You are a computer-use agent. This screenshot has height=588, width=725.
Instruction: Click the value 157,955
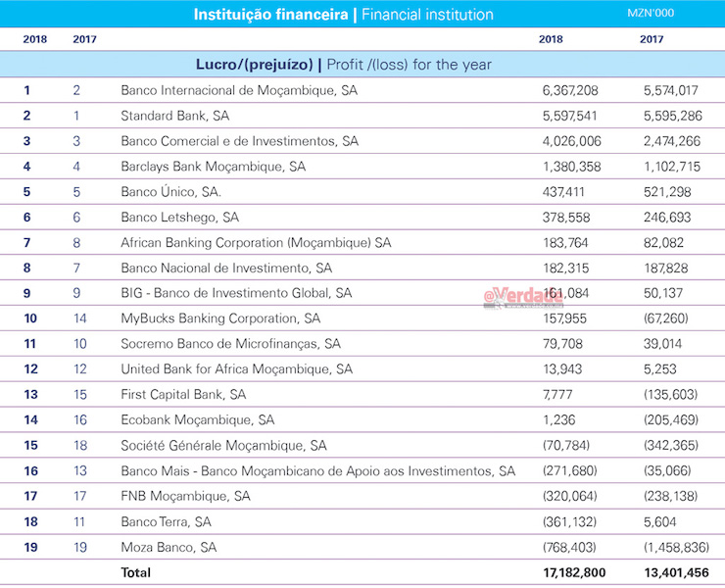click(564, 318)
